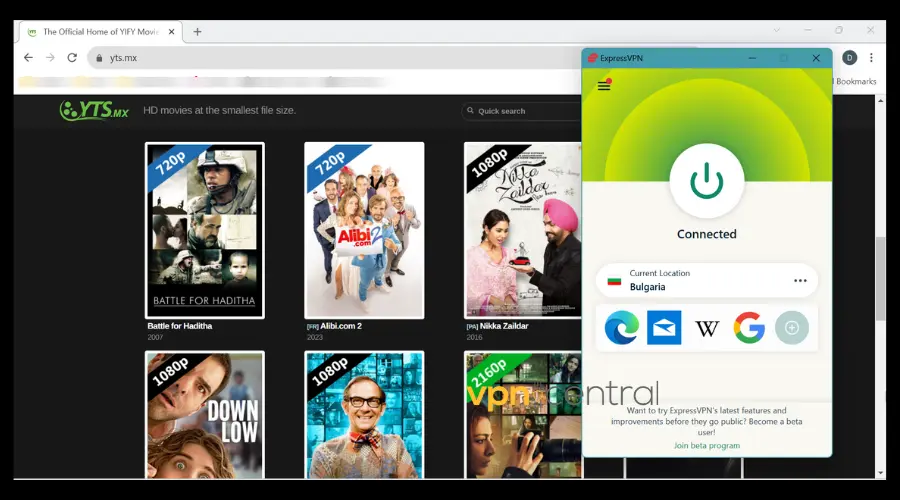Click the ExpressVPN logo in title bar
This screenshot has height=500, width=900.
[592, 58]
